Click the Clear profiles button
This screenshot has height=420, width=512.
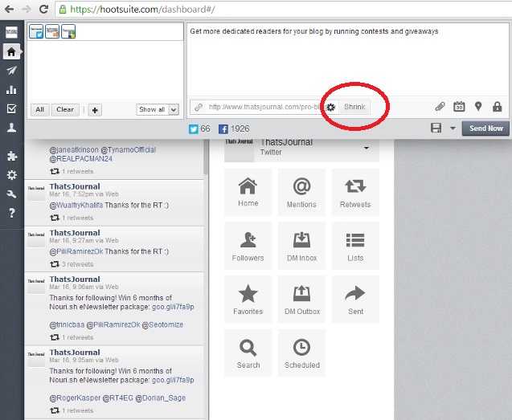65,110
